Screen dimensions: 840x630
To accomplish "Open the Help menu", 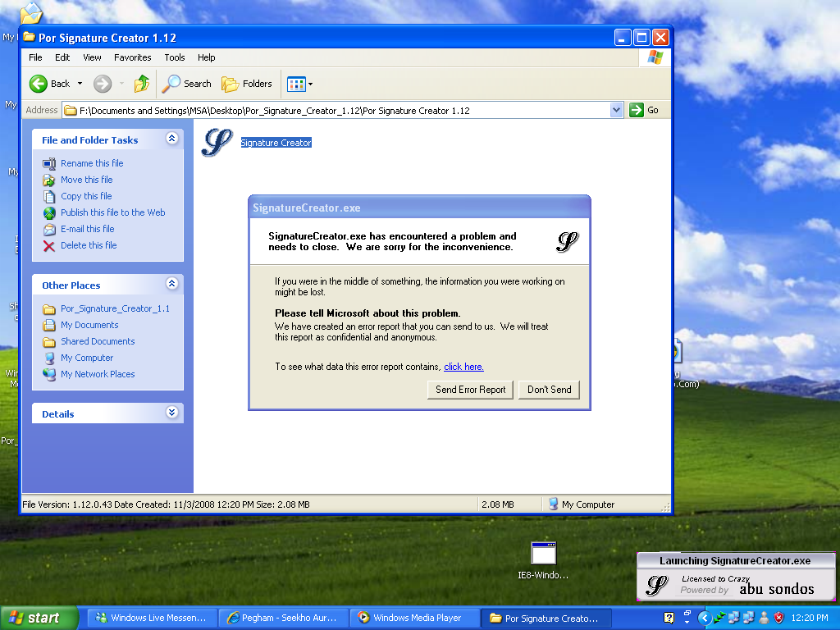I will [x=206, y=57].
